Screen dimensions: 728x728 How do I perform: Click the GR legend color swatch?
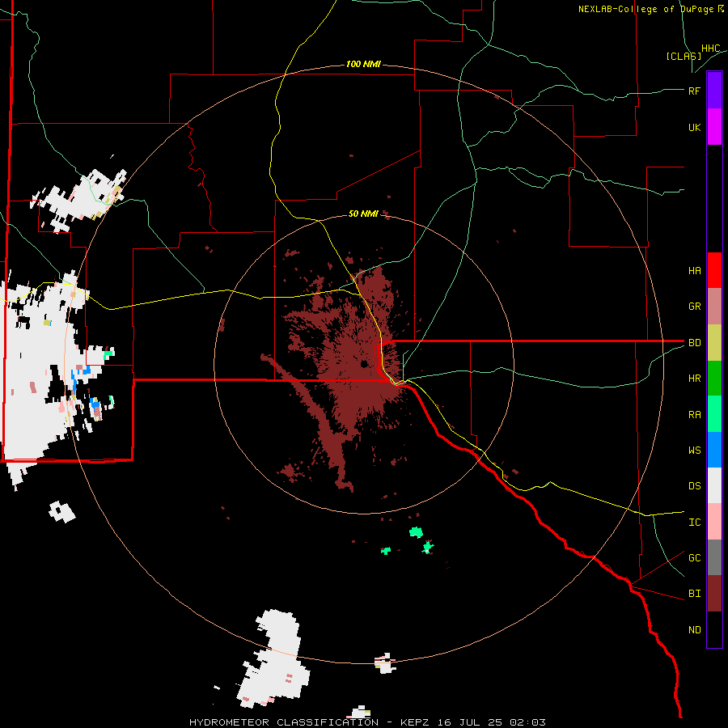[714, 307]
